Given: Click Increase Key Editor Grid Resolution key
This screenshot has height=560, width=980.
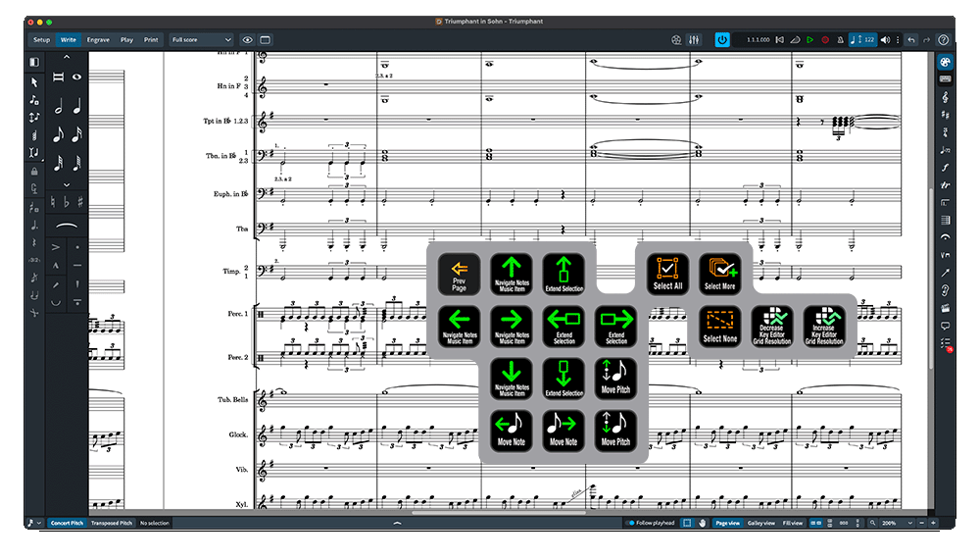Looking at the screenshot, I should [824, 326].
